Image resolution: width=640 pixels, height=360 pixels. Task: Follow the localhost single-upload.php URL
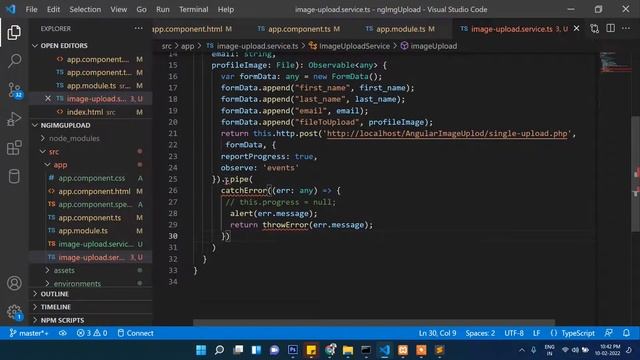pos(447,133)
